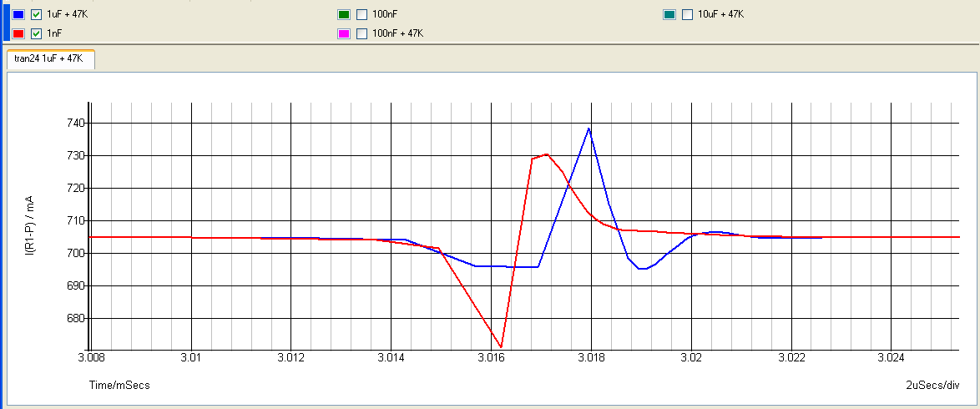Click the magenta swatch for 100nF + 47K
The image size is (980, 409).
(344, 34)
